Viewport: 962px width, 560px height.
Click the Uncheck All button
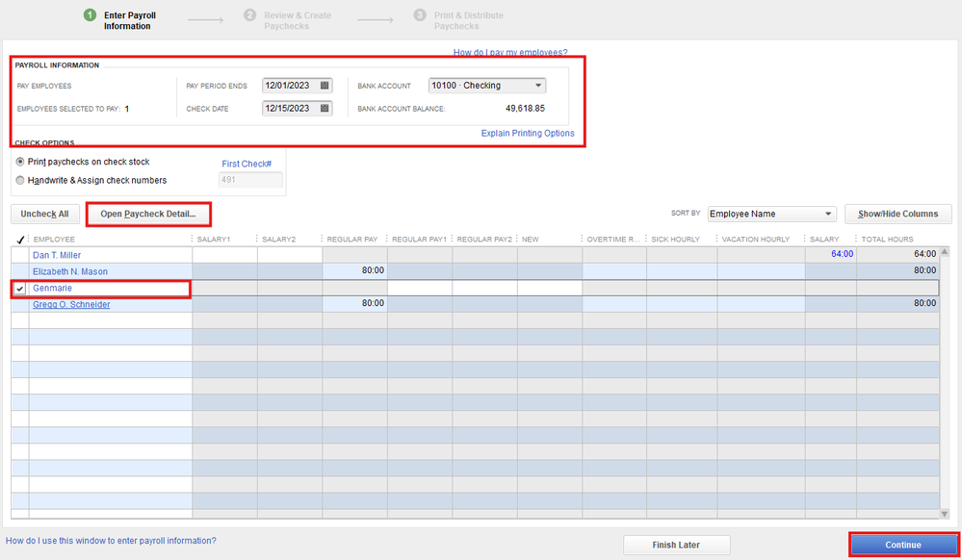[x=45, y=214]
